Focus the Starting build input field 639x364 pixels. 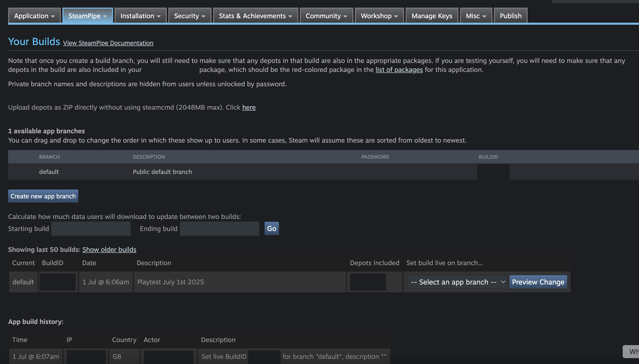[x=91, y=228]
